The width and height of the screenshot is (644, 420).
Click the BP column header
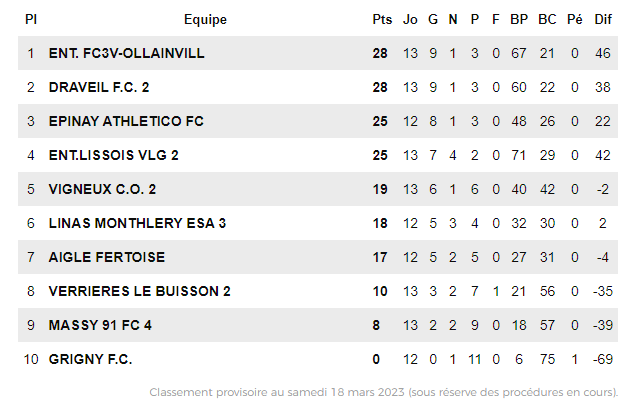519,19
